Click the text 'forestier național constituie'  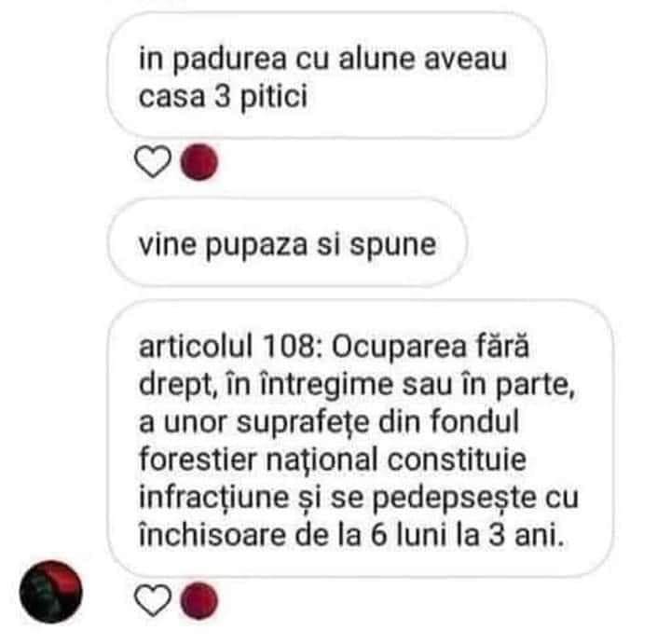(333, 459)
